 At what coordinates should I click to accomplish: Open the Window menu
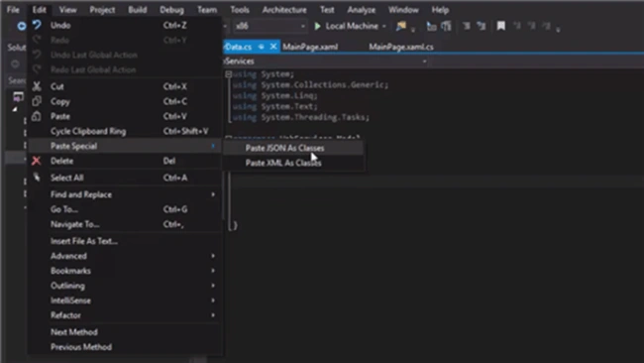[403, 10]
